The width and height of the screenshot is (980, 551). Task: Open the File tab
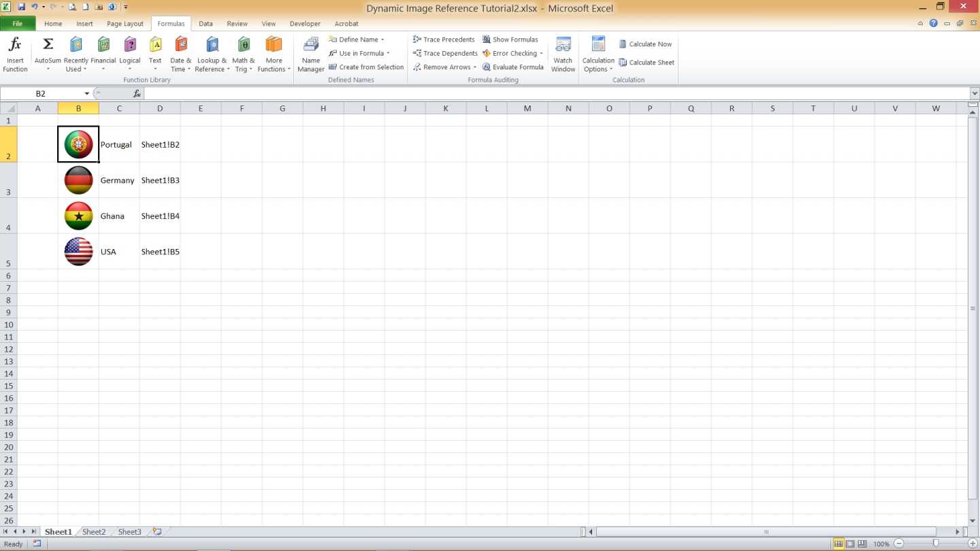point(18,24)
